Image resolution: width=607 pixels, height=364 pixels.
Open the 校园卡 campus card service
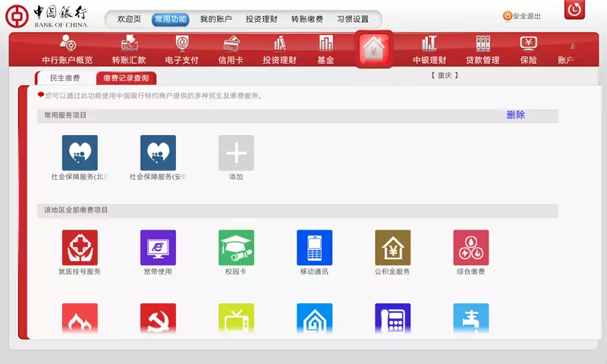(x=236, y=248)
